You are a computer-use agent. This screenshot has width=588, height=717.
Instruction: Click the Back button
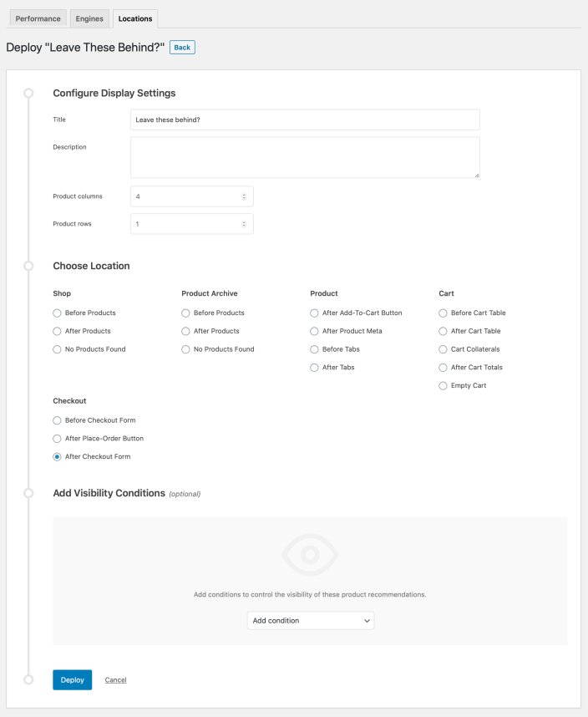(182, 47)
